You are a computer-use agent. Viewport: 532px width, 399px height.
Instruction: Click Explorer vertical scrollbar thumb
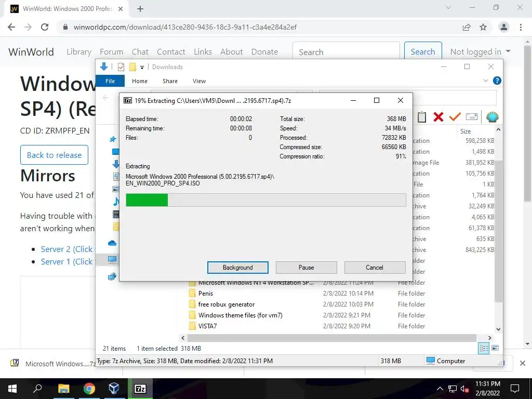(498, 231)
